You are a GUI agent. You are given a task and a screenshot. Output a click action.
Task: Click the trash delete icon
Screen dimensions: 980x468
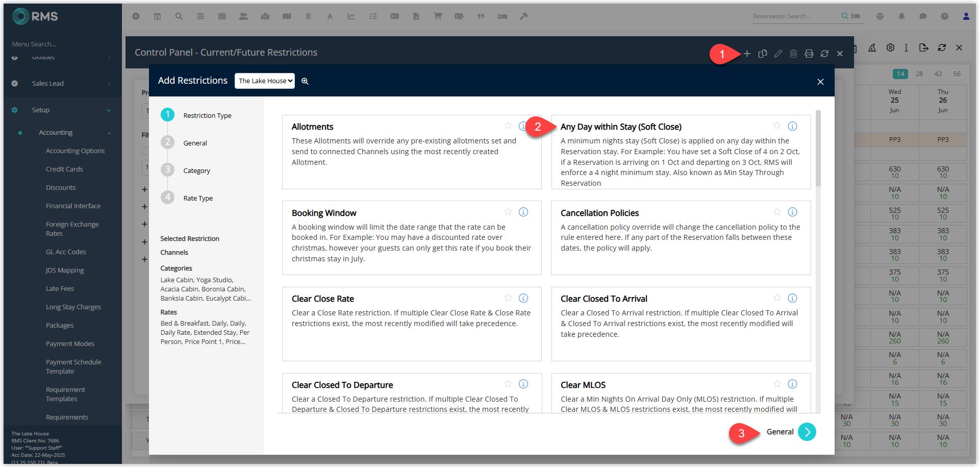(x=793, y=54)
